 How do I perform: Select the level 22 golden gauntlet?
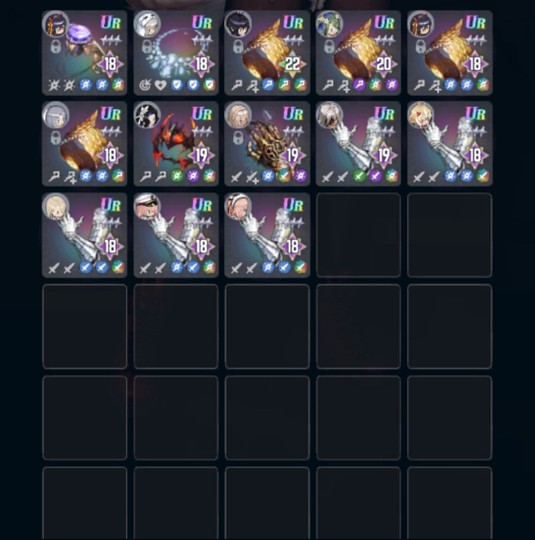pos(267,53)
